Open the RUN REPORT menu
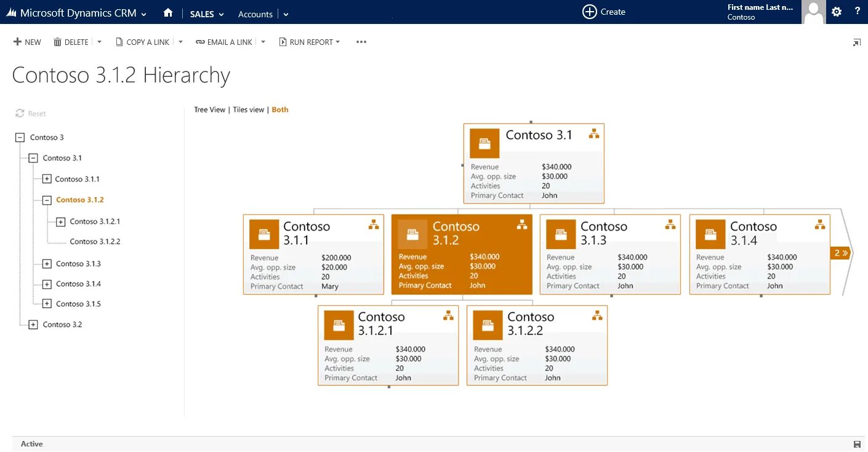The width and height of the screenshot is (868, 452). click(310, 42)
